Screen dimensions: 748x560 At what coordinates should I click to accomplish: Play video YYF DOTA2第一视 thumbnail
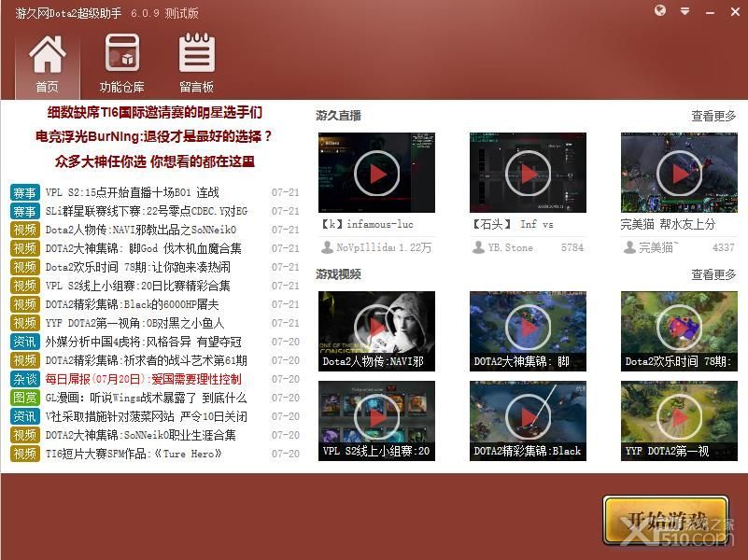(x=679, y=421)
